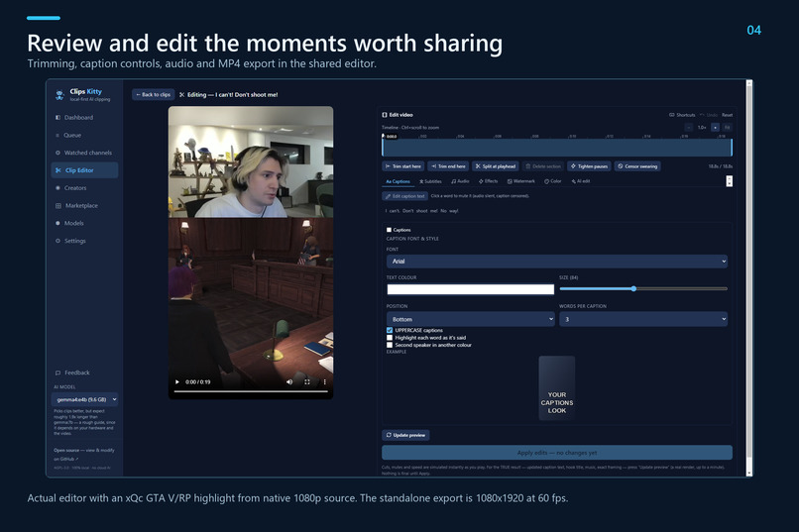Click the timeline Fit button
Image resolution: width=799 pixels, height=532 pixels.
(x=728, y=127)
